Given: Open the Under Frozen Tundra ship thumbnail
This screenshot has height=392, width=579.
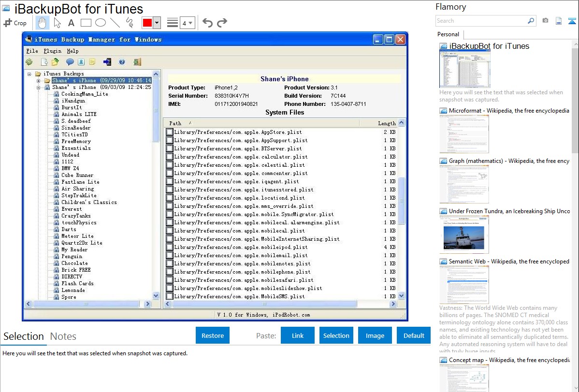Looking at the screenshot, I should pos(464,234).
